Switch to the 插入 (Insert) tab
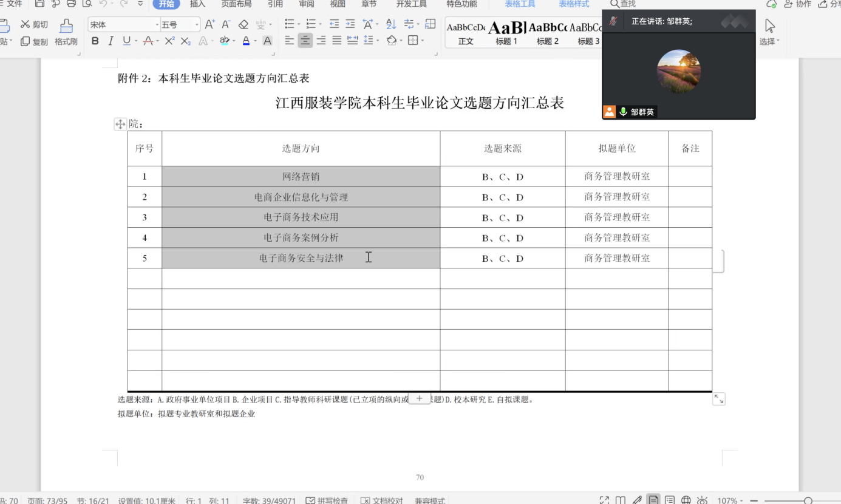 point(198,4)
